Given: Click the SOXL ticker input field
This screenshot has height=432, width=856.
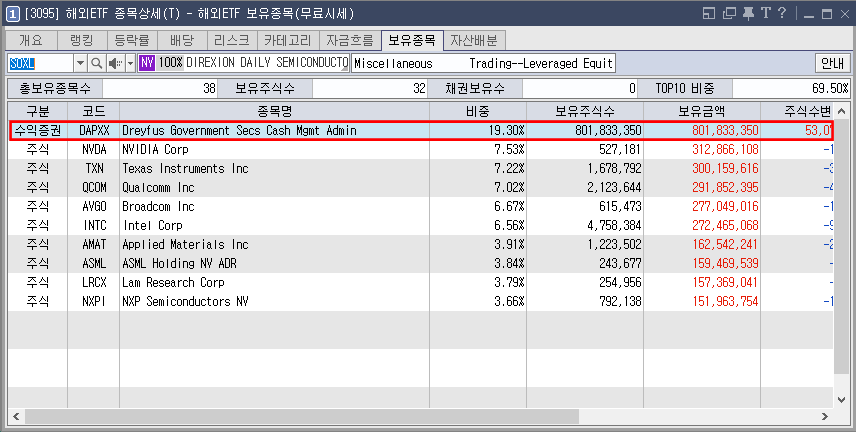Looking at the screenshot, I should click(x=41, y=63).
